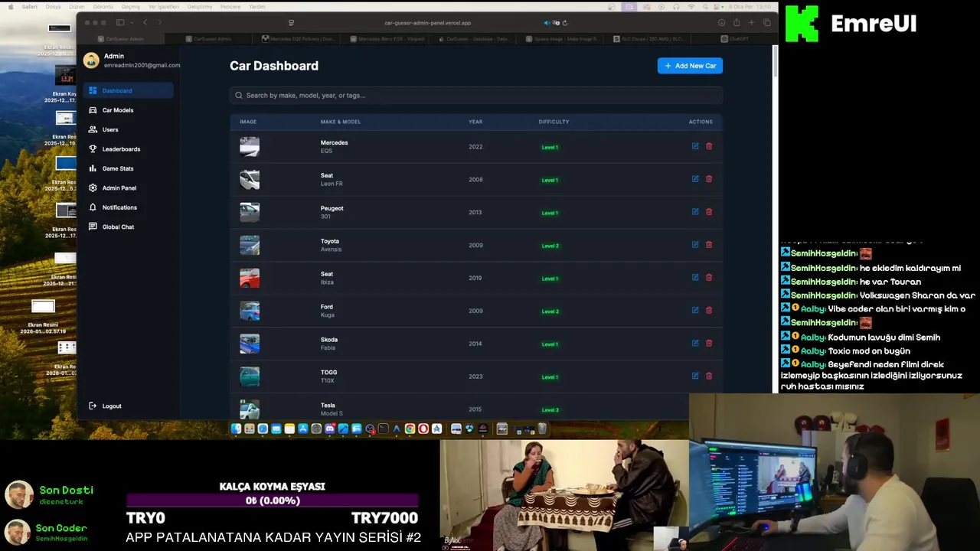This screenshot has width=980, height=551.
Task: Open Notifications in the sidebar
Action: click(129, 207)
